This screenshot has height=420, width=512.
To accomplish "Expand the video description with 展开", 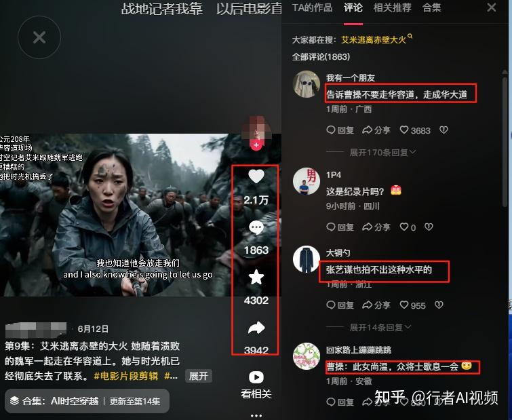I will [199, 376].
